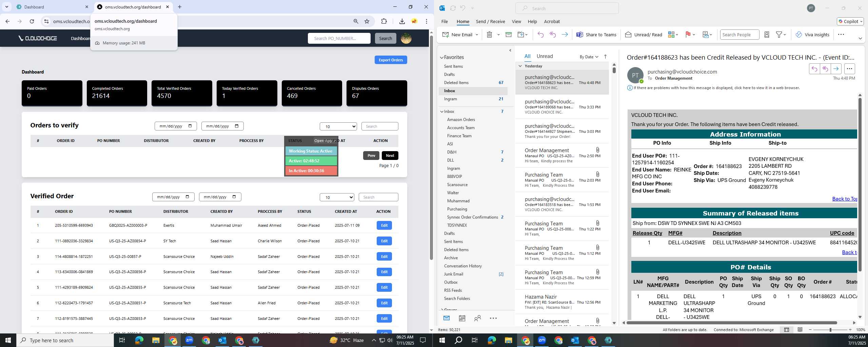Expand the Outlook ribbon chevron
This screenshot has height=347, width=868.
tap(860, 38)
